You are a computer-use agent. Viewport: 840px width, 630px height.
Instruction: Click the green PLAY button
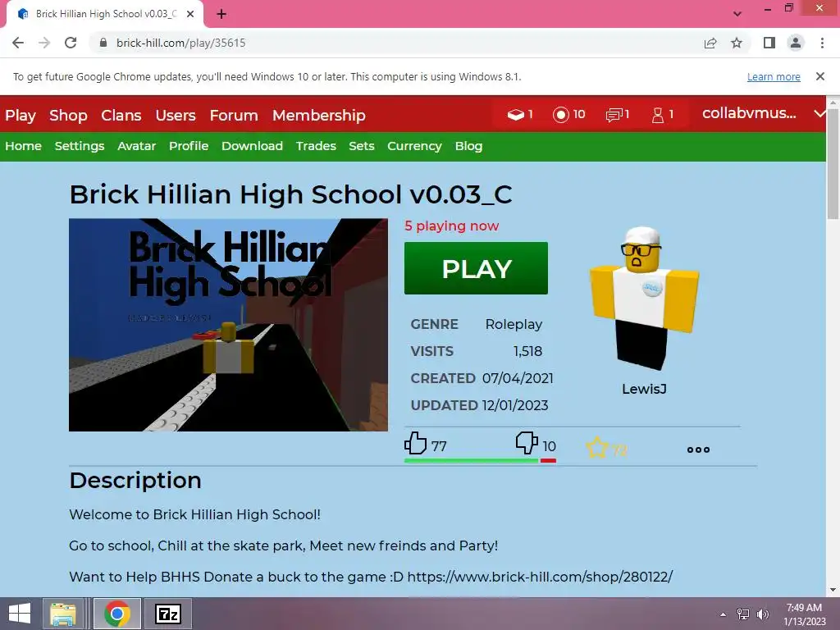477,268
